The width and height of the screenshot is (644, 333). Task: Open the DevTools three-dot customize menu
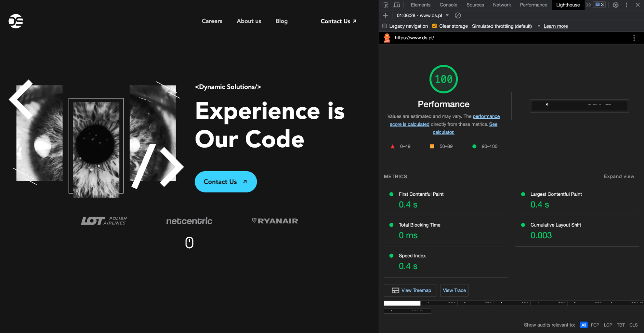click(626, 5)
